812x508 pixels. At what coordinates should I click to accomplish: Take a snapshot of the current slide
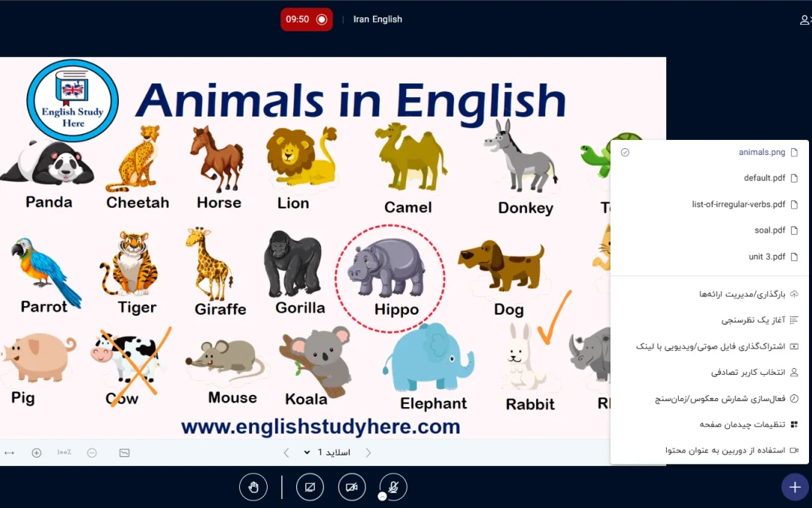tap(124, 452)
